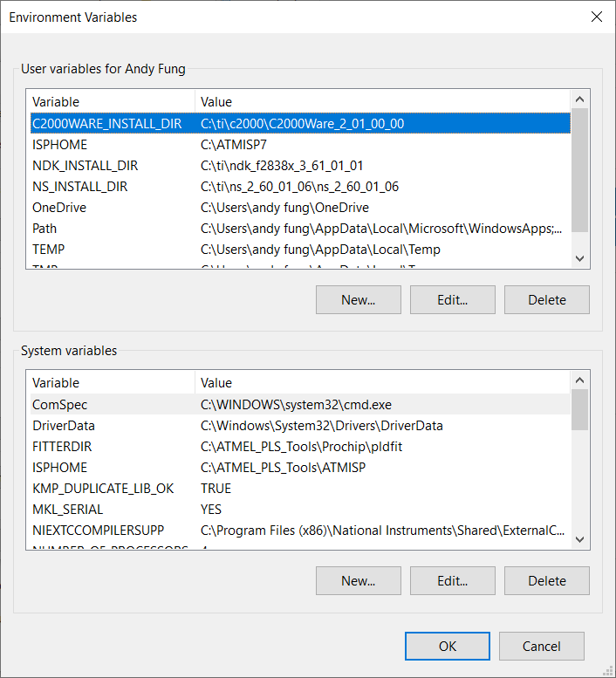Edit the selected system variable
This screenshot has height=678, width=616.
coord(453,580)
